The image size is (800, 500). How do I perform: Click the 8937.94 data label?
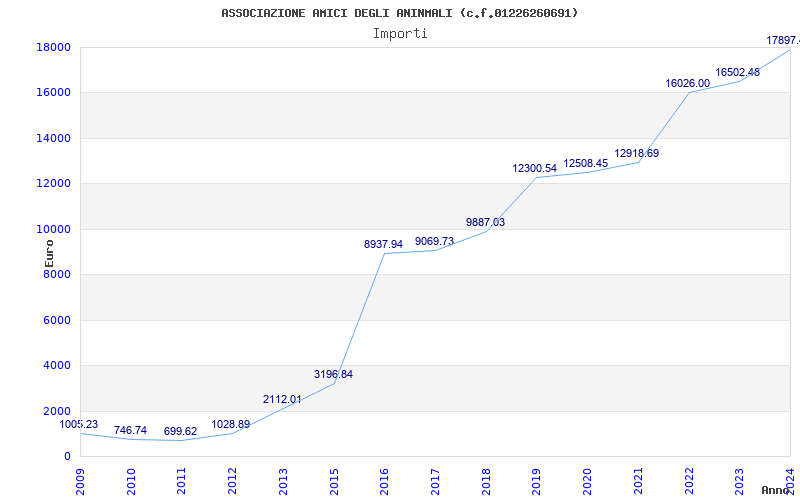(383, 244)
